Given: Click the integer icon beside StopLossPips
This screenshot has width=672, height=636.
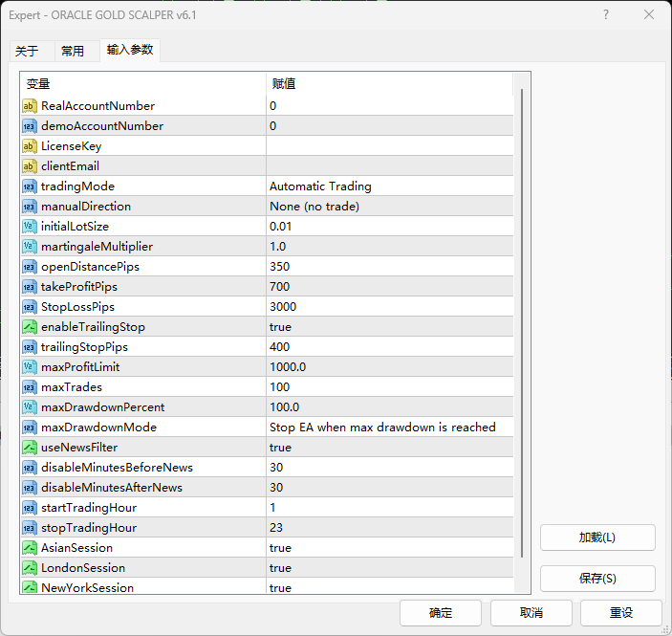Looking at the screenshot, I should coord(29,307).
